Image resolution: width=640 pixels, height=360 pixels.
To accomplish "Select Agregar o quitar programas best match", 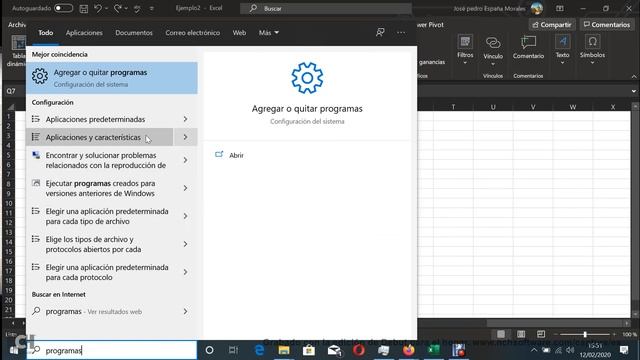I will (x=112, y=78).
